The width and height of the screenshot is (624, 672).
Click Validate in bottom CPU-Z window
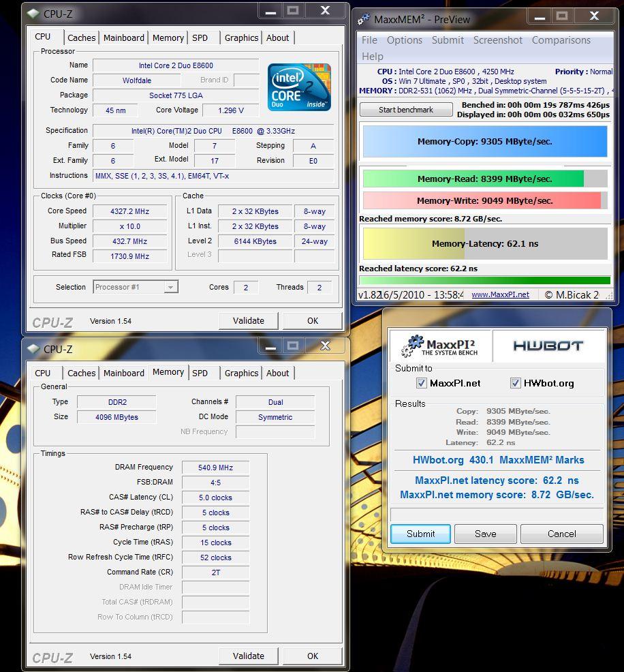pos(249,656)
